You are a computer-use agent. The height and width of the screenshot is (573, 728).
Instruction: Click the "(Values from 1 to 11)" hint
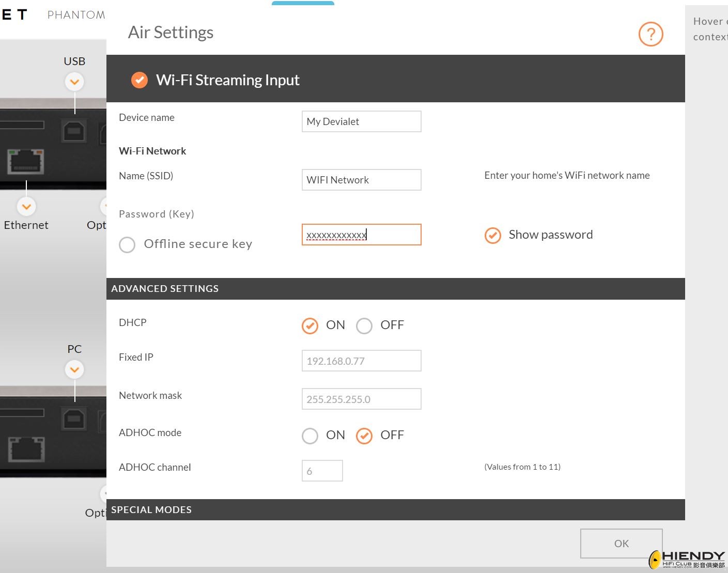tap(522, 467)
